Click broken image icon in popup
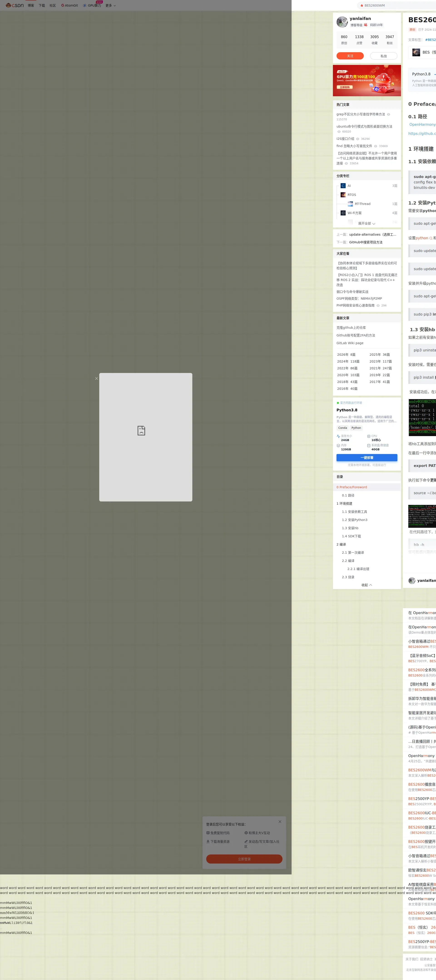This screenshot has height=980, width=436. click(141, 430)
